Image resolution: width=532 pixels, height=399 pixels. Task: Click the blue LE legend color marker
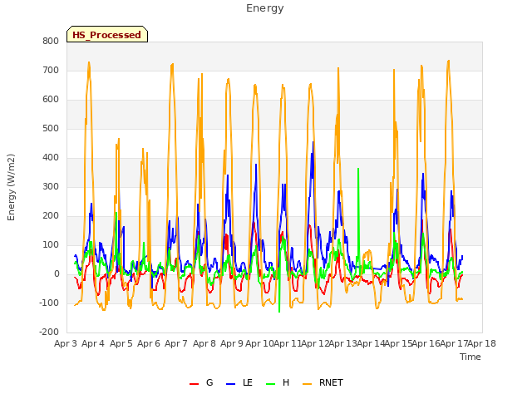[230, 384]
